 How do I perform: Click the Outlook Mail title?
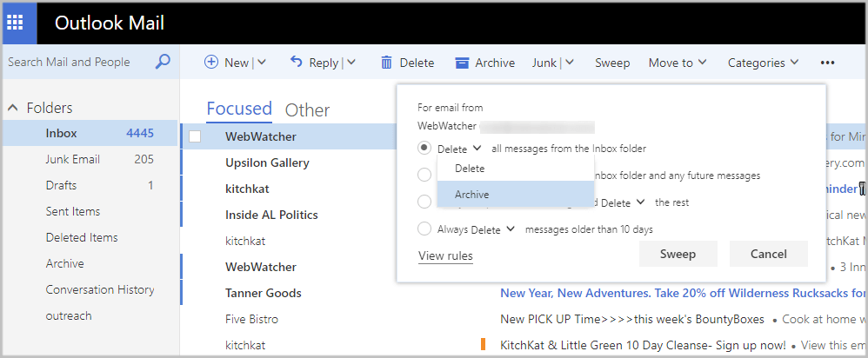click(x=110, y=23)
